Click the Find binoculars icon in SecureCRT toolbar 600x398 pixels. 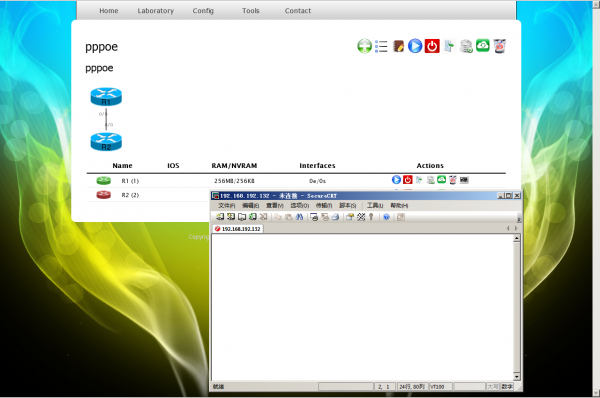pyautogui.click(x=300, y=217)
